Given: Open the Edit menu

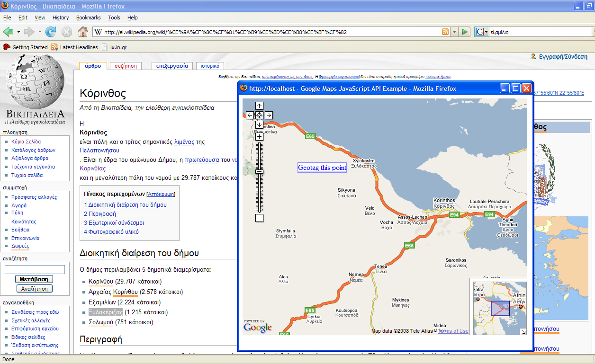Looking at the screenshot, I should [x=23, y=18].
